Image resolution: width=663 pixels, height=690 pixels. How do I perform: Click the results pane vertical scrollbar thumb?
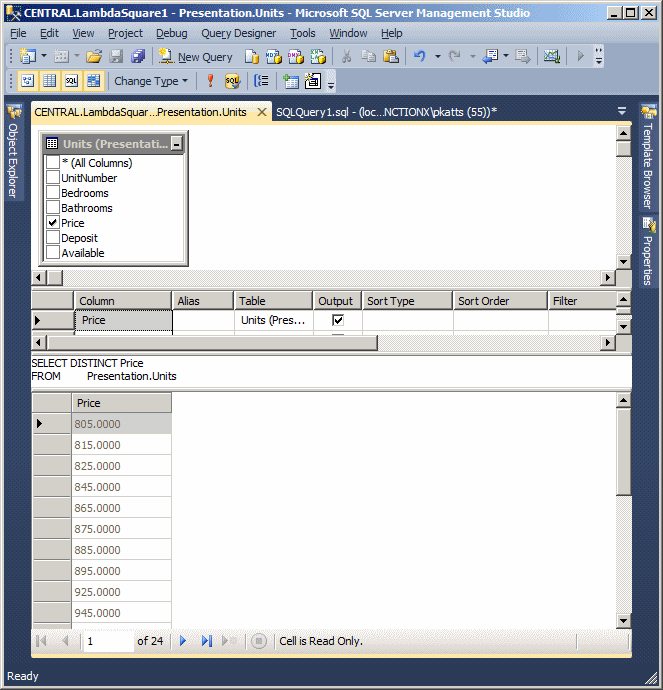(x=624, y=451)
